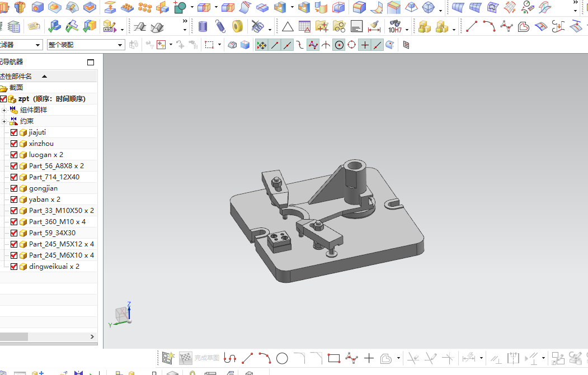Click the sketch circle tool in bottom toolbar
Viewport: 588px width, 375px height.
[x=282, y=359]
